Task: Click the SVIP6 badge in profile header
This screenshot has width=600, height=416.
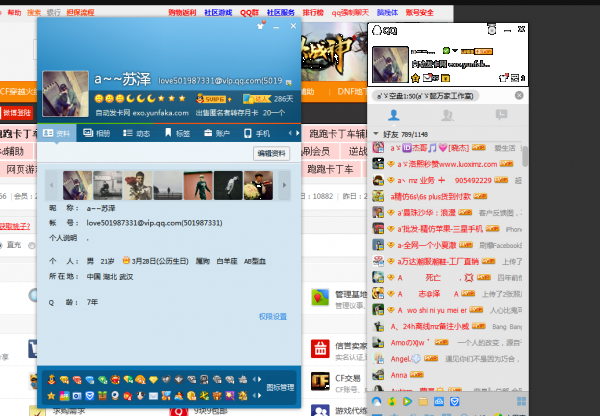Action: point(214,99)
